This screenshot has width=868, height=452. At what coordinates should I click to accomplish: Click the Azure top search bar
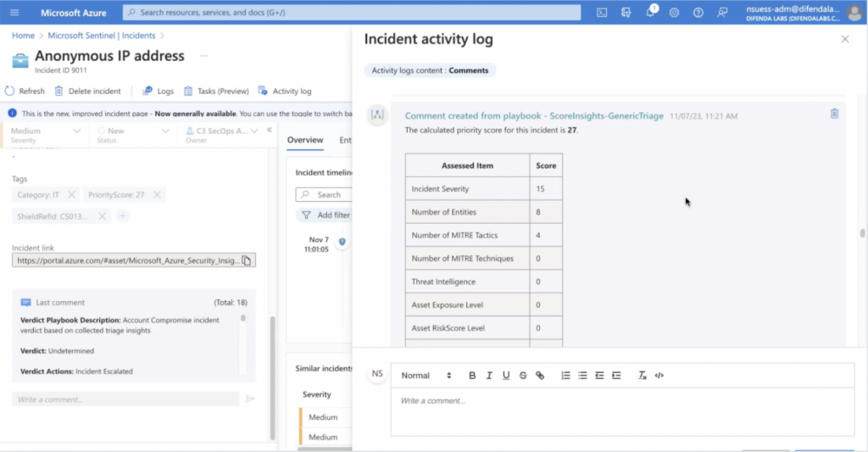click(x=352, y=12)
